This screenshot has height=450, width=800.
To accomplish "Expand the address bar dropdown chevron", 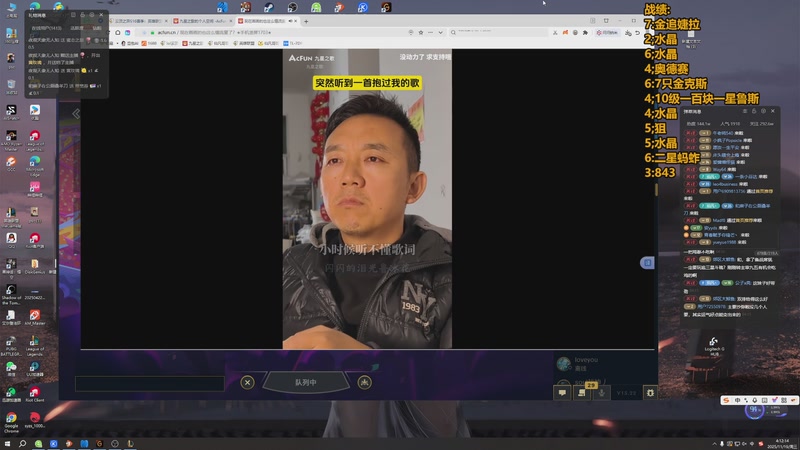I will (440, 32).
